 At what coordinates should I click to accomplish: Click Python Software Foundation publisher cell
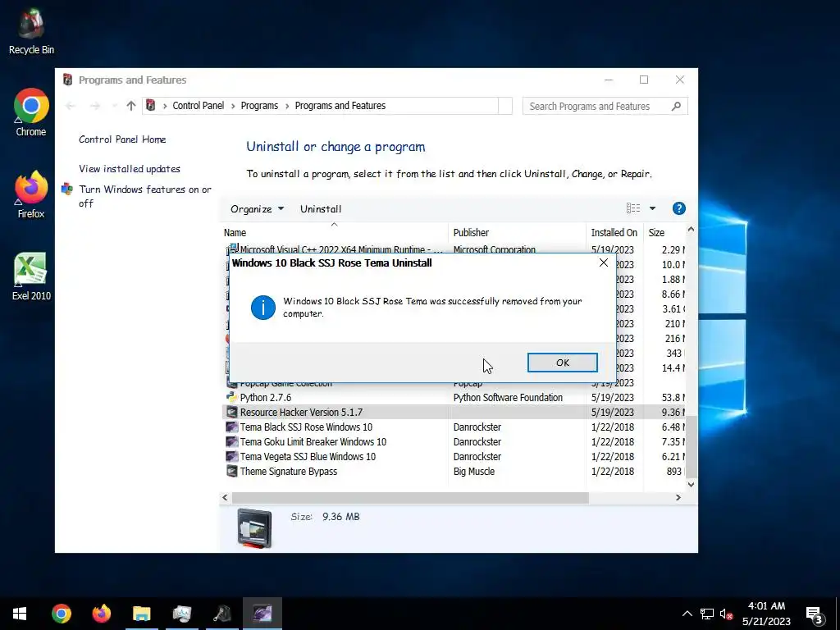point(508,398)
